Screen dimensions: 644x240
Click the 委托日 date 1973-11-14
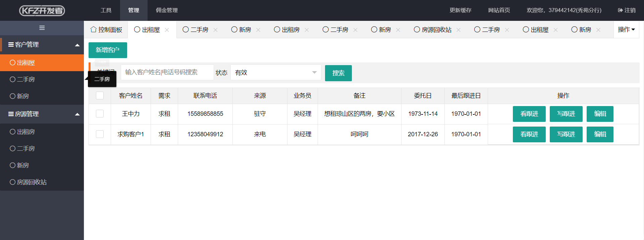[423, 114]
